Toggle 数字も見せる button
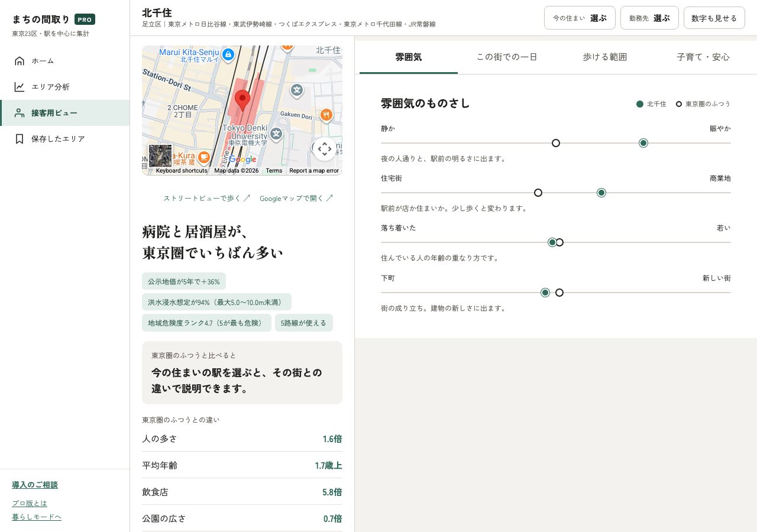757x532 pixels. tap(714, 18)
